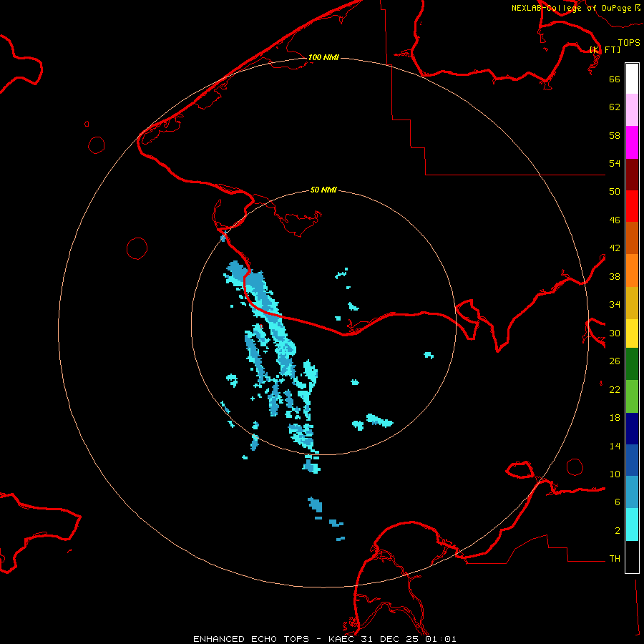Click the 54 legend value

tap(615, 163)
